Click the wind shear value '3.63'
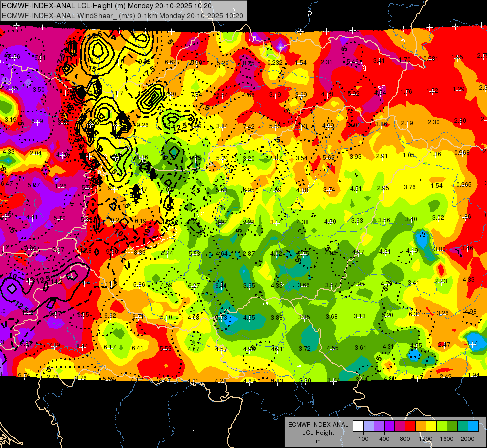This screenshot has height=448, width=487. (357, 221)
